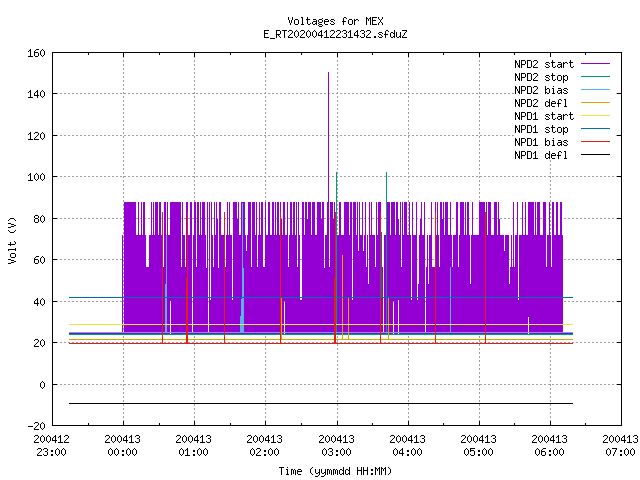
Task: Click the NPD1 defl legend label
Action: click(541, 156)
